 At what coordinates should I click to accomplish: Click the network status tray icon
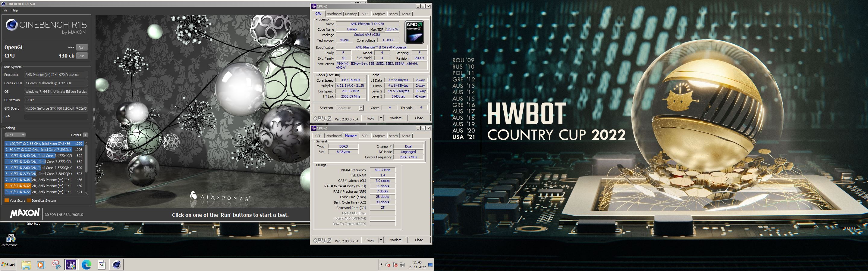402,265
